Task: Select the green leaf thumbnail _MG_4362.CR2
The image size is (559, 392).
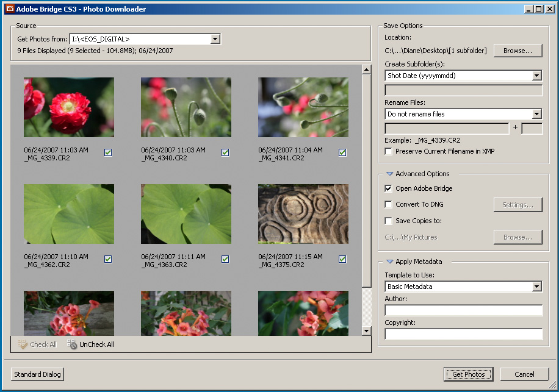Action: [x=69, y=215]
